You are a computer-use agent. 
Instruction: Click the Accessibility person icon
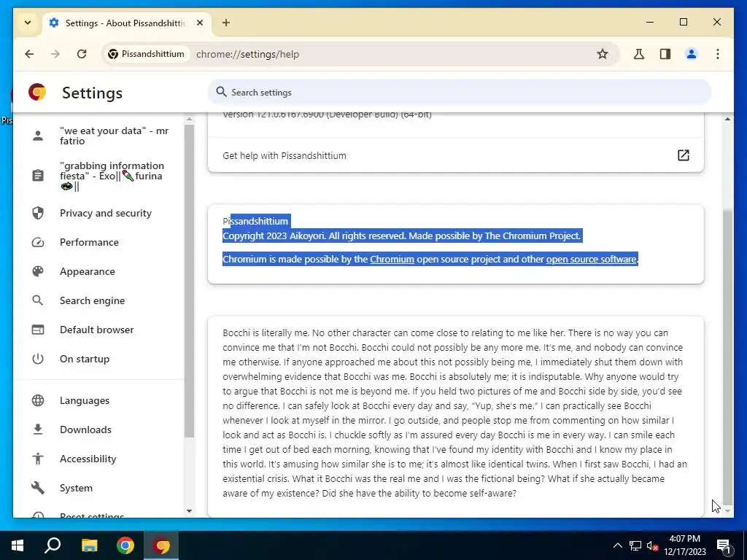[38, 459]
